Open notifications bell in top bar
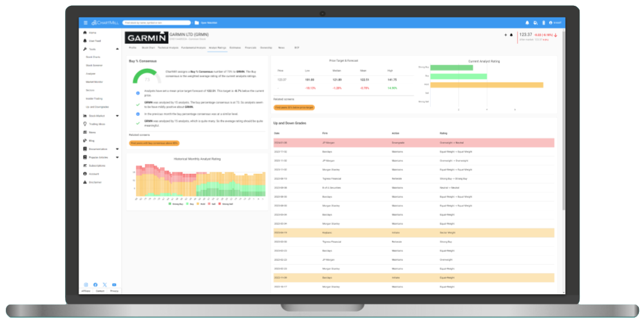The height and width of the screenshot is (331, 644). (527, 23)
